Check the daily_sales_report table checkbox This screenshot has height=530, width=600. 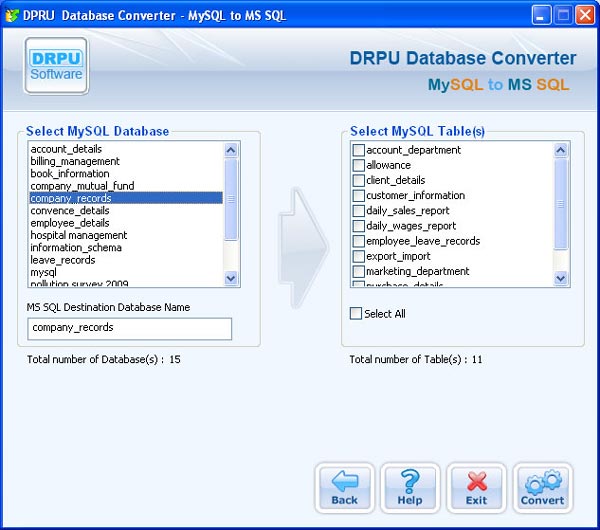[x=359, y=210]
